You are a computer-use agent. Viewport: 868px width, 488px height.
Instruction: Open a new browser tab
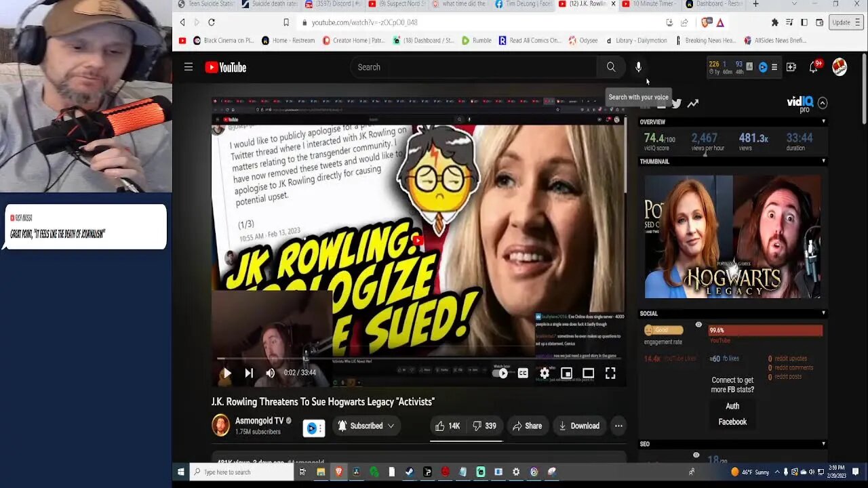(755, 4)
